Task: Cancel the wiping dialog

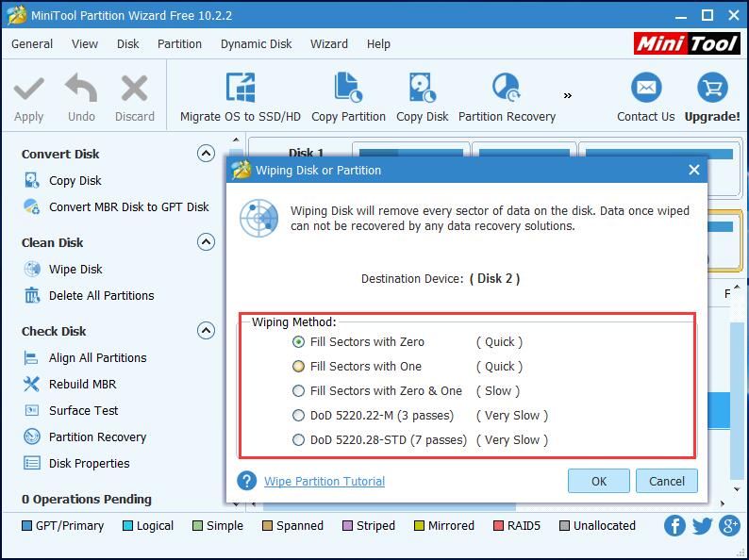Action: click(x=666, y=481)
